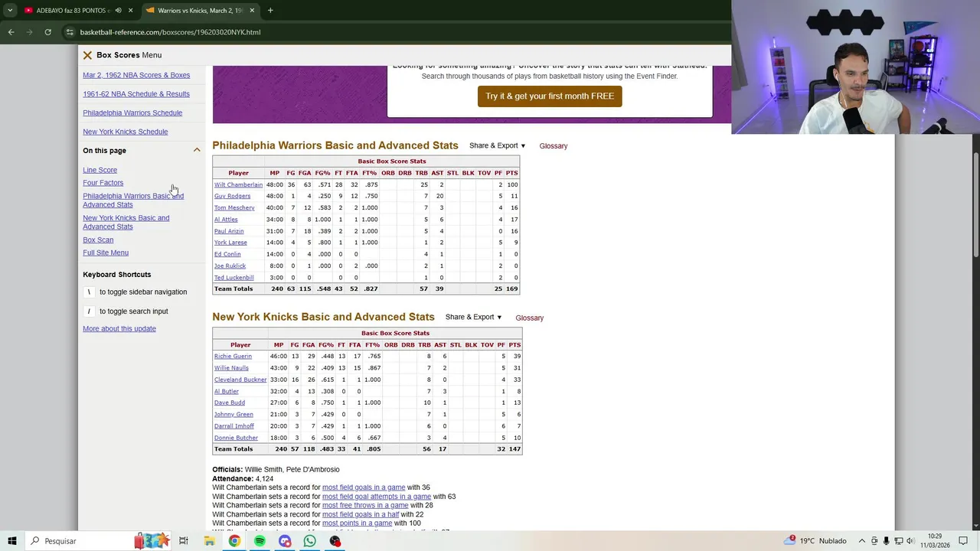
Task: Open Knicks Share & Export dropdown
Action: coord(474,317)
